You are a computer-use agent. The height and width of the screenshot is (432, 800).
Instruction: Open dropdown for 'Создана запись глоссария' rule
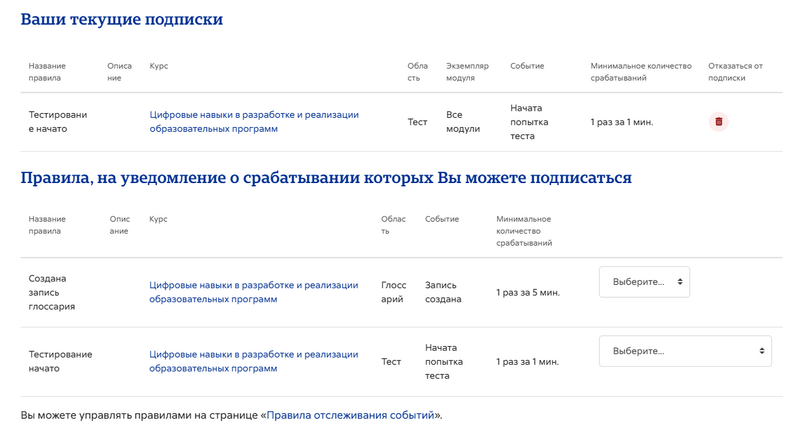click(x=644, y=282)
